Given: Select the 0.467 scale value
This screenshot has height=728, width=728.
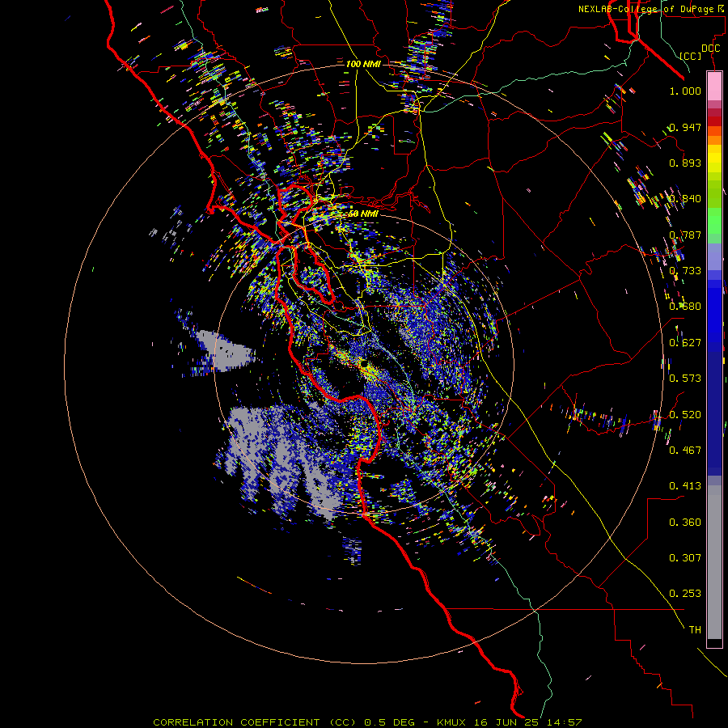Looking at the screenshot, I should tap(685, 451).
